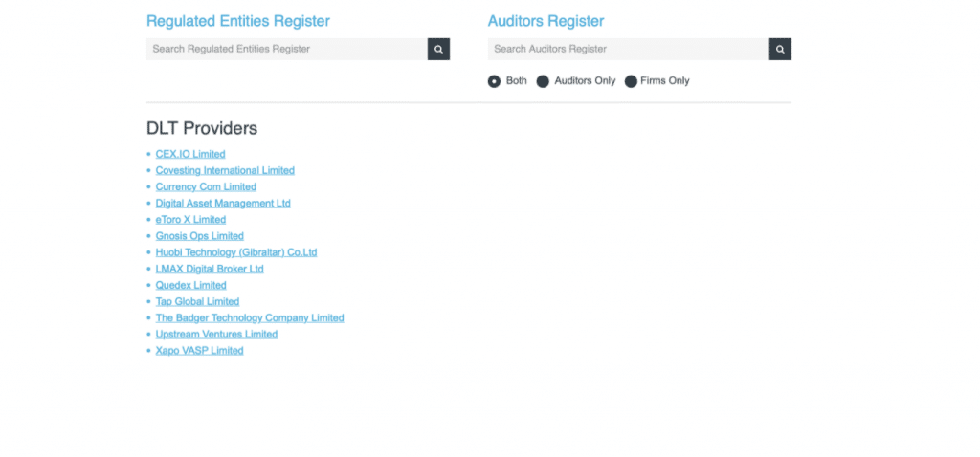Open Digital Asset Management Ltd link
This screenshot has width=980, height=457.
coord(223,203)
